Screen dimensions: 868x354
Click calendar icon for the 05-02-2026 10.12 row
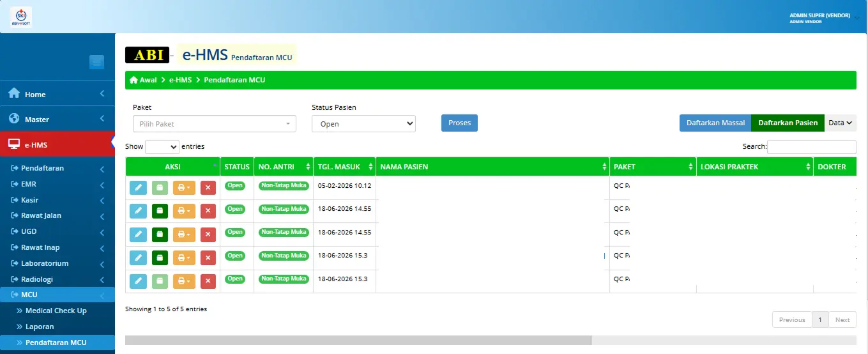pos(160,187)
